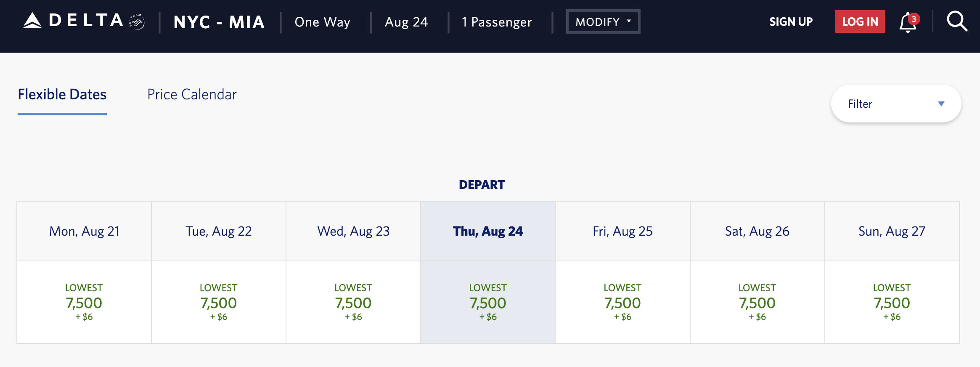Select Thu, Aug 24 7,500 miles fare
980x367 pixels.
coord(488,302)
